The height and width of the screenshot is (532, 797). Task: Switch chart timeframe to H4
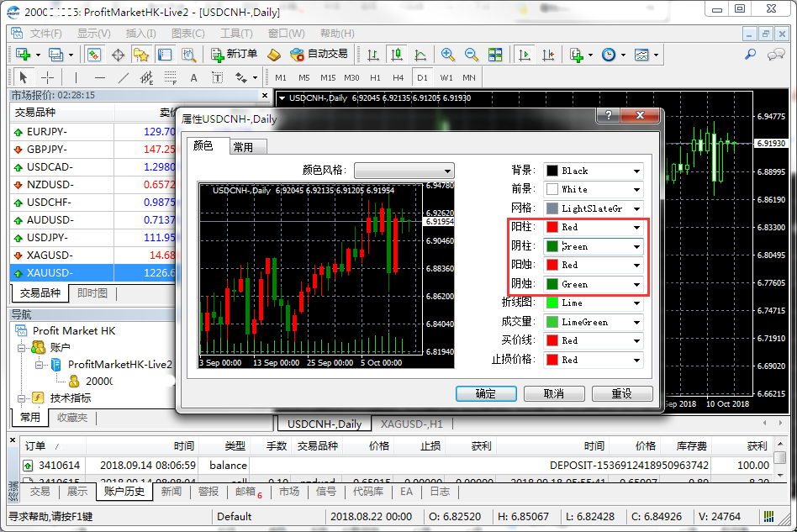(398, 77)
